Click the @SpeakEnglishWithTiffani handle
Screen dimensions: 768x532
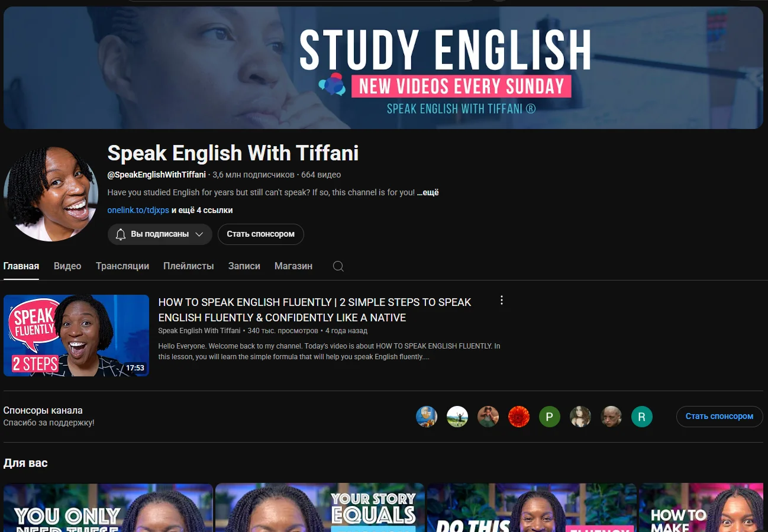point(157,175)
